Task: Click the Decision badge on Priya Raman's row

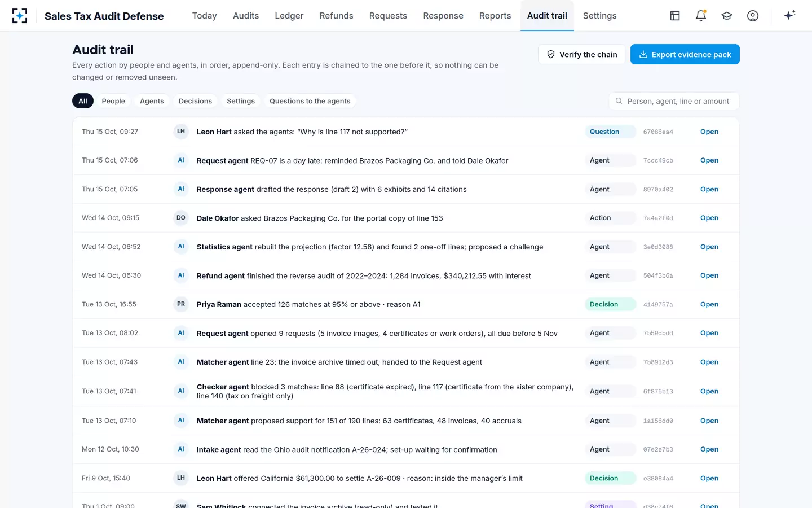Action: (610, 304)
